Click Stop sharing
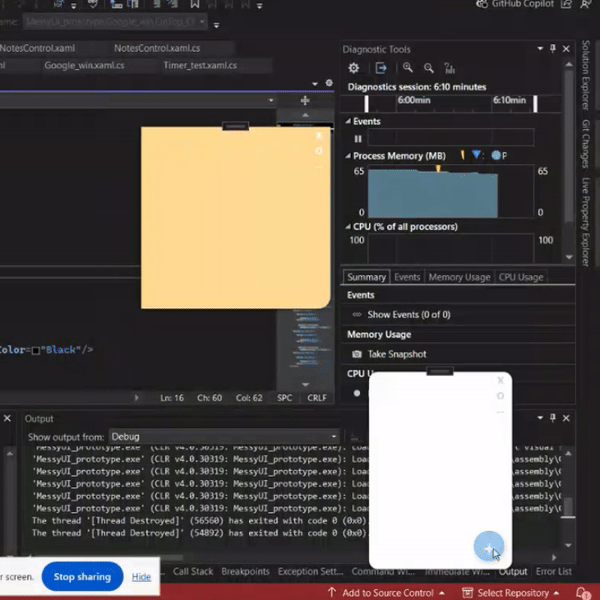This screenshot has height=600, width=600. (82, 577)
